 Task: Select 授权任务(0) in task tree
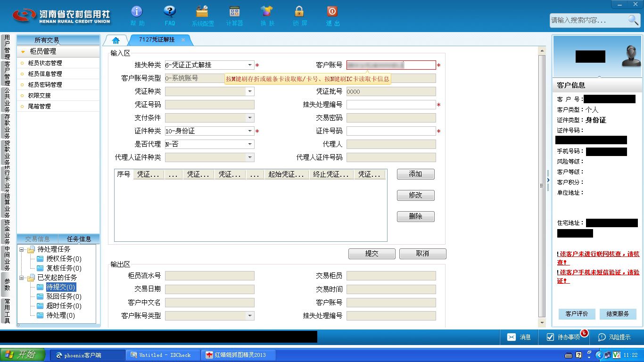click(64, 259)
